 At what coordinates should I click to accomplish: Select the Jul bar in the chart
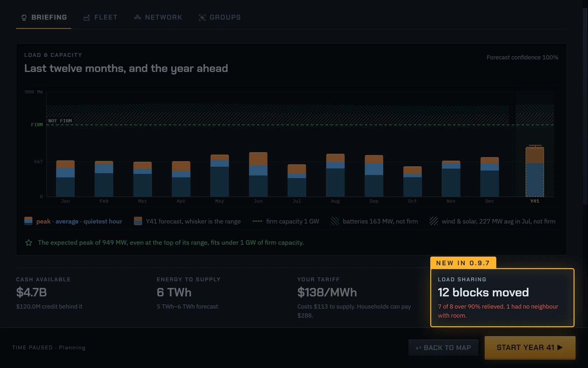[297, 180]
